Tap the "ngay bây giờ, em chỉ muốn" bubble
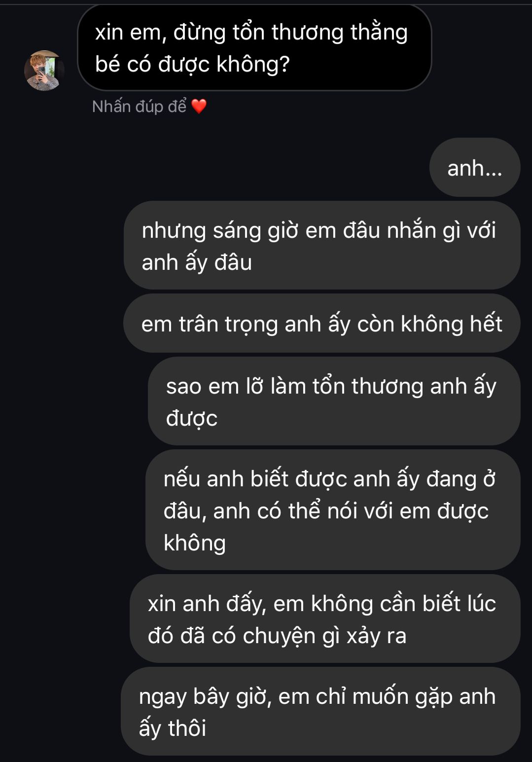 (320, 711)
